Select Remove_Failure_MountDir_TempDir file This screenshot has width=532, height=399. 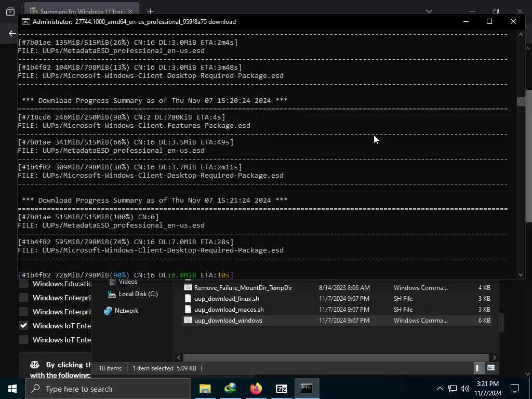pos(243,288)
